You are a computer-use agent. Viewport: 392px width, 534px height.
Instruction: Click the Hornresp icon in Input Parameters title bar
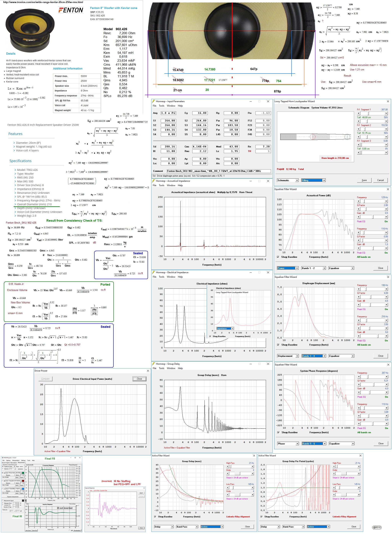pyautogui.click(x=154, y=101)
